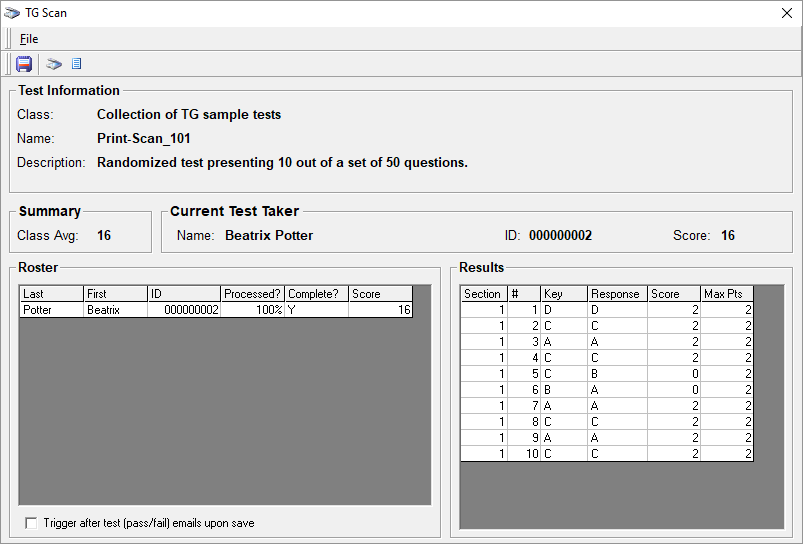Click the Processed? column header

click(x=253, y=294)
